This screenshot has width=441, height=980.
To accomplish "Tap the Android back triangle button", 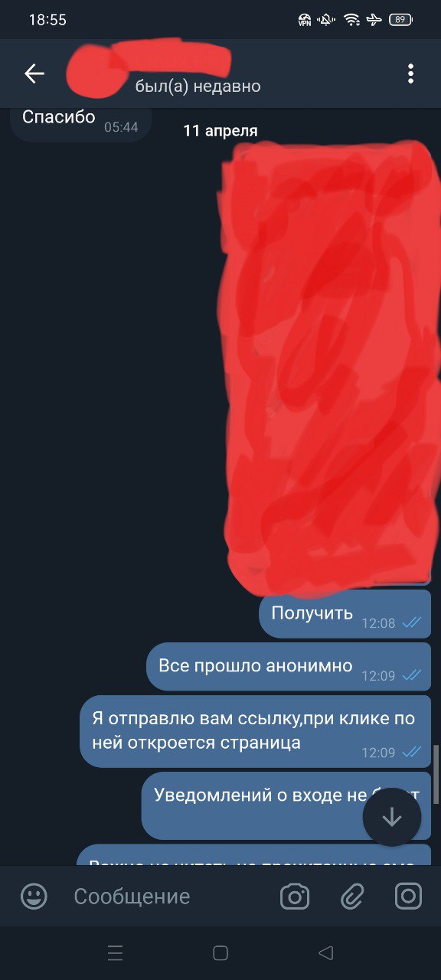I will (x=326, y=953).
